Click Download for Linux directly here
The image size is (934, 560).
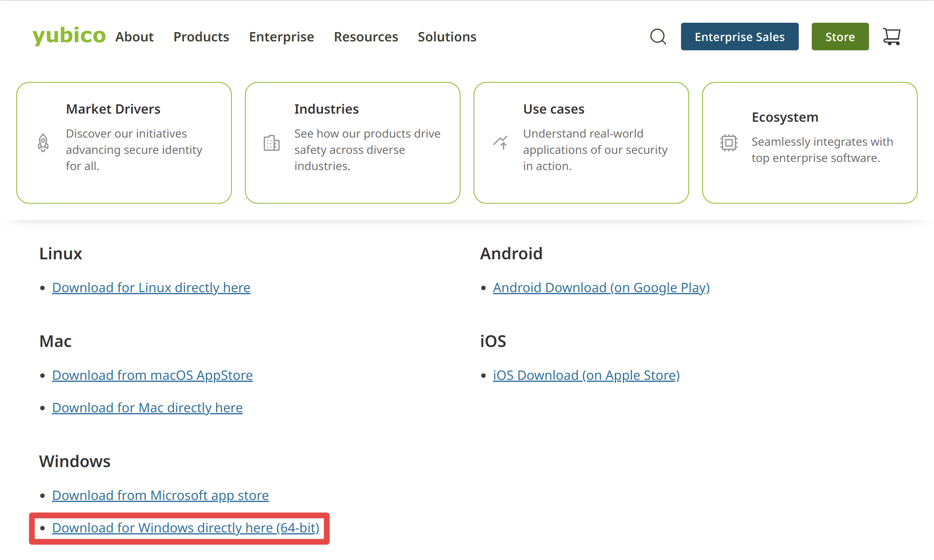pyautogui.click(x=151, y=287)
